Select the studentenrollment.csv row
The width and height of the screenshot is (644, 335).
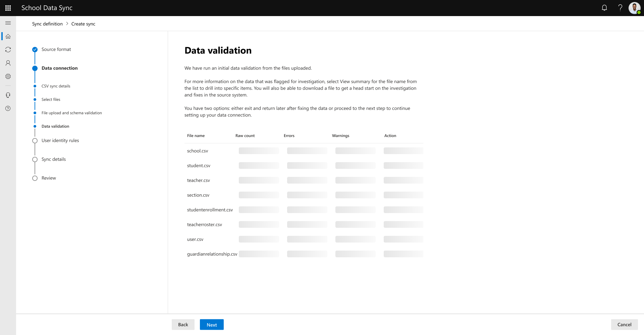click(304, 210)
